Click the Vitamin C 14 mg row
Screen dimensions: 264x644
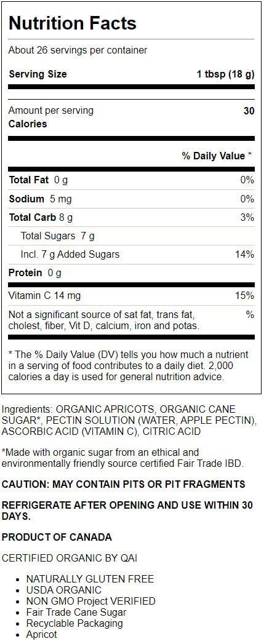(132, 296)
